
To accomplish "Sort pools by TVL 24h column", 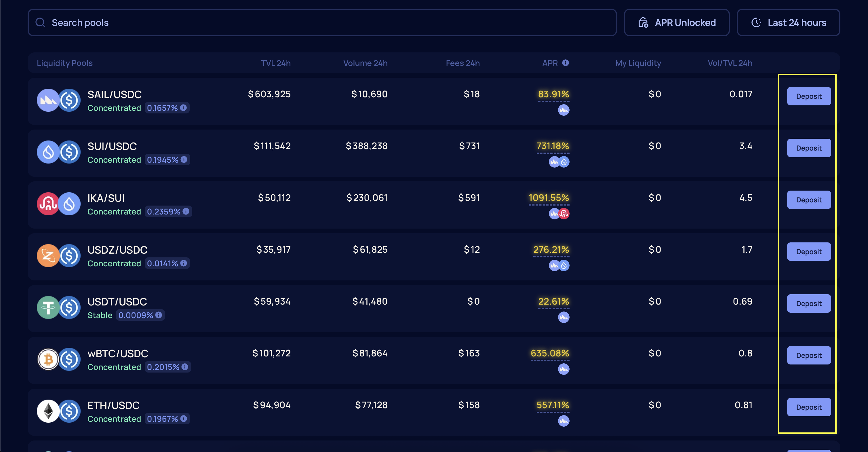I will 276,63.
